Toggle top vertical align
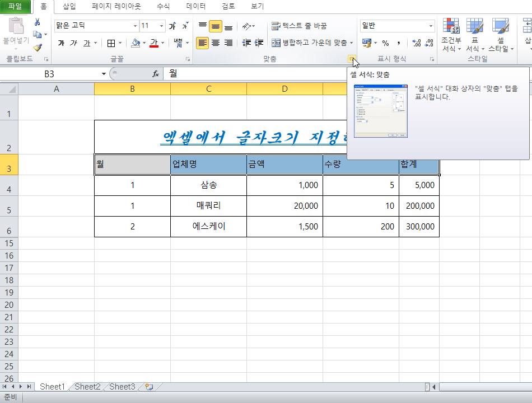532x403 pixels. (x=203, y=26)
